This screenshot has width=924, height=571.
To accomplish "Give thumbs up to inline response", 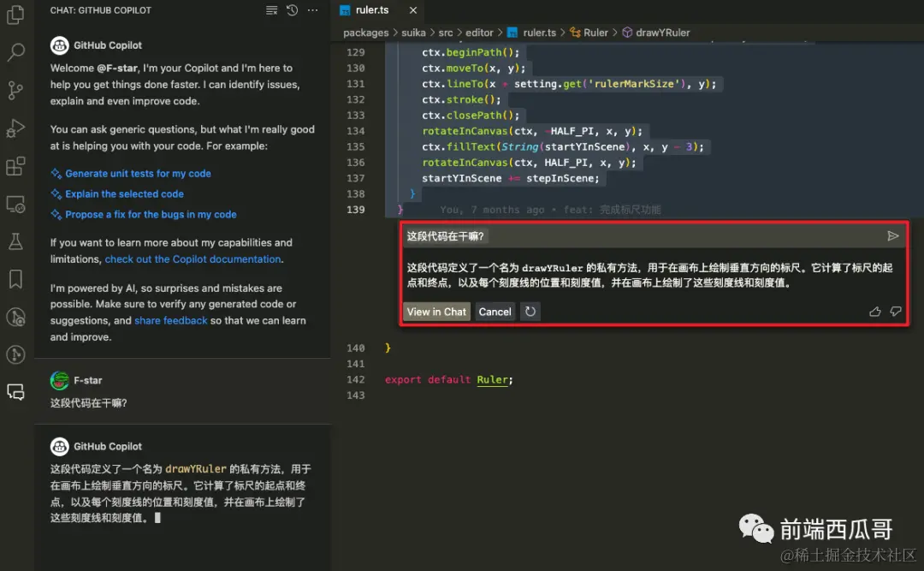I will (875, 312).
